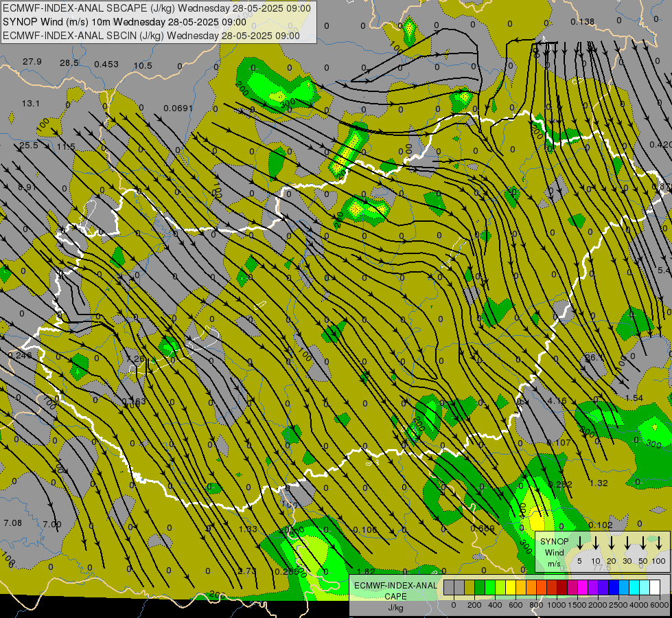
Task: Pick the pure blue CAPE legend swatch
Action: click(613, 587)
